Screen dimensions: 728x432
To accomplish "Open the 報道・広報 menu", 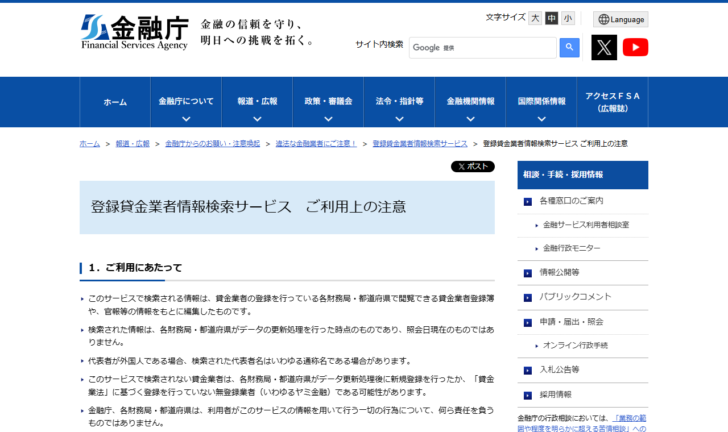I will click(257, 101).
